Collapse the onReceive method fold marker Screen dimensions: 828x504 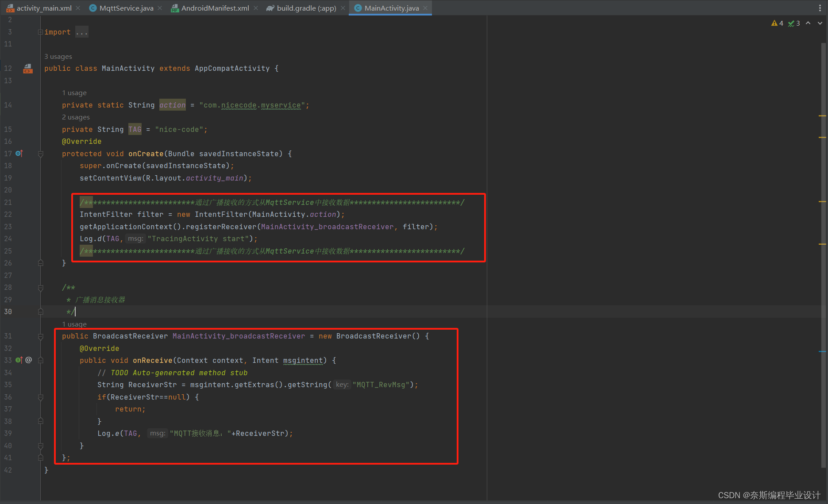(x=40, y=361)
